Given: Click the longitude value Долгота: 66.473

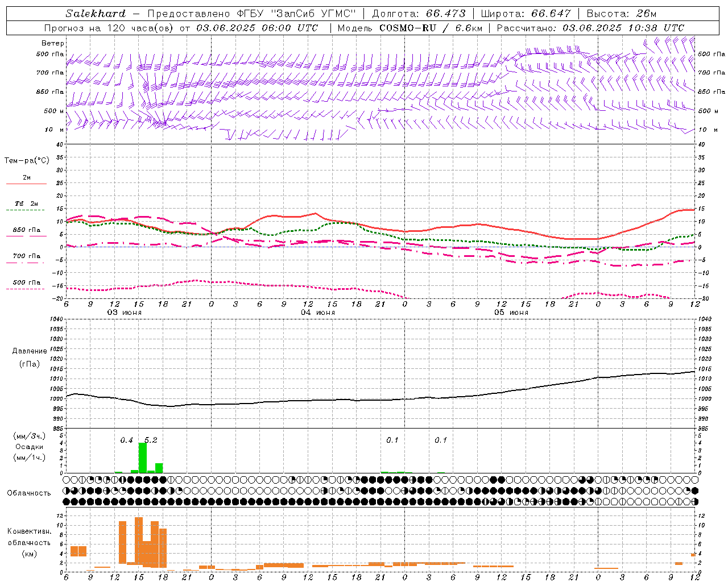Looking at the screenshot, I should [419, 14].
